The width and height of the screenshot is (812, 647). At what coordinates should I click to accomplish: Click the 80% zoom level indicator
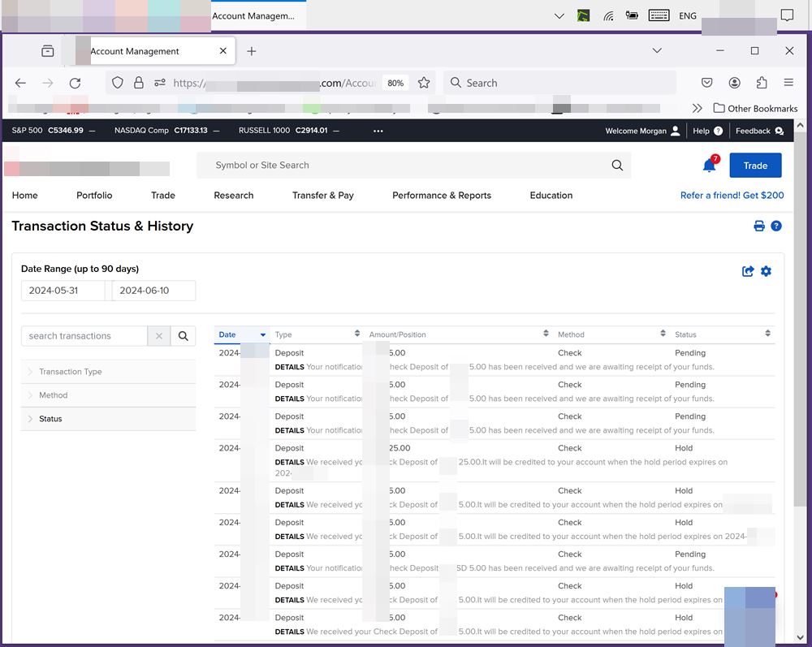pyautogui.click(x=395, y=83)
